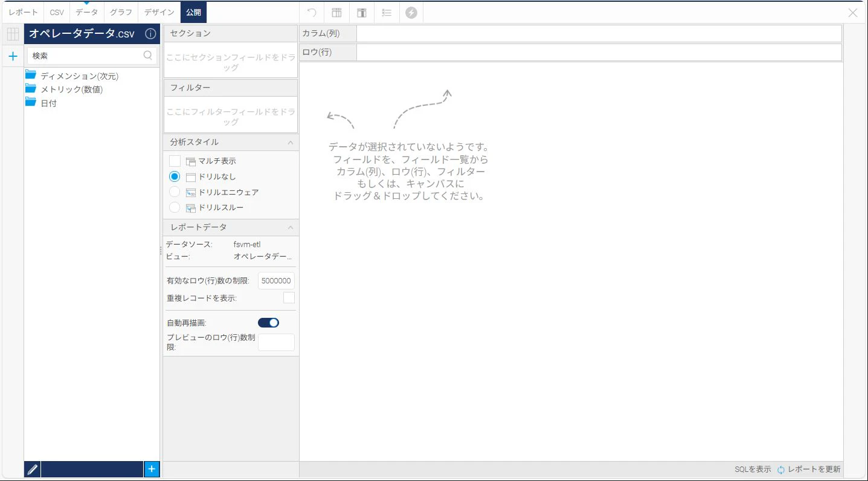Image resolution: width=868 pixels, height=481 pixels.
Task: Click the ドリルなし table icon
Action: [191, 177]
